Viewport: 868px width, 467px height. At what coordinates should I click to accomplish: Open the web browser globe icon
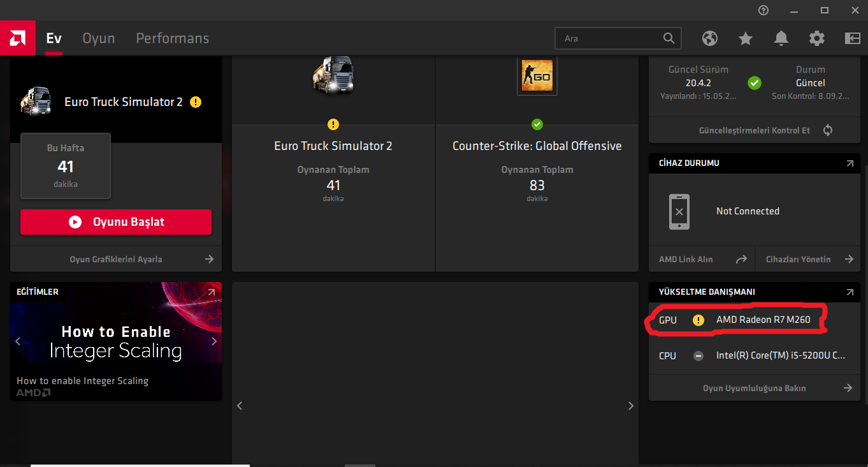tap(710, 38)
